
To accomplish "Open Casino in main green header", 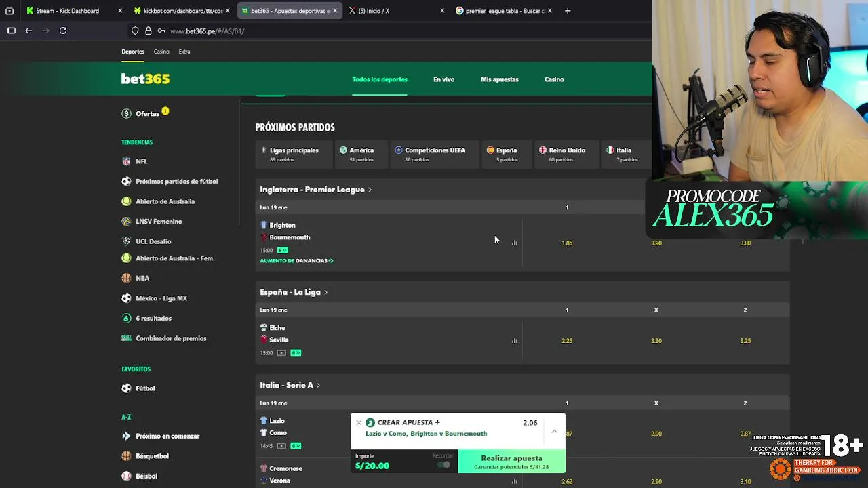I will [554, 79].
